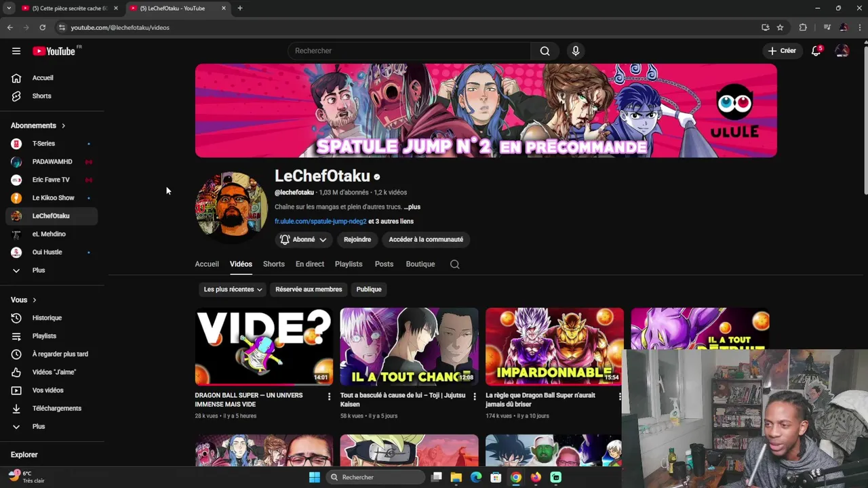The height and width of the screenshot is (488, 868).
Task: Switch to the channel Playlists tab
Action: pos(349,264)
